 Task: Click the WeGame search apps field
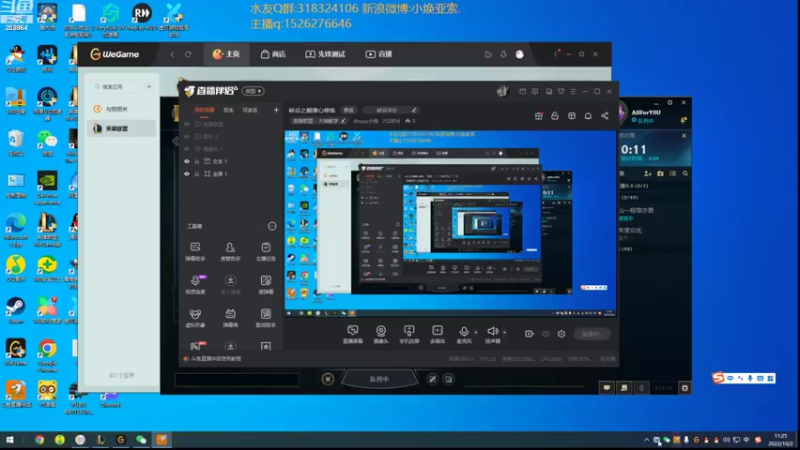(117, 87)
